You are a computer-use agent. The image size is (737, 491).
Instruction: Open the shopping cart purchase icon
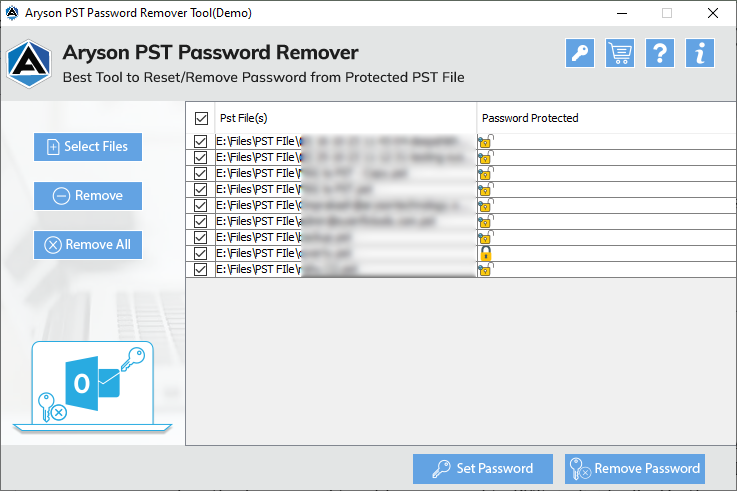620,54
